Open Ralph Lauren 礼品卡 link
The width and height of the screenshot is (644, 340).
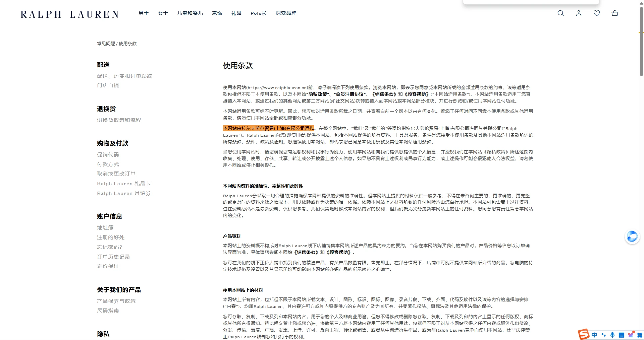[124, 184]
